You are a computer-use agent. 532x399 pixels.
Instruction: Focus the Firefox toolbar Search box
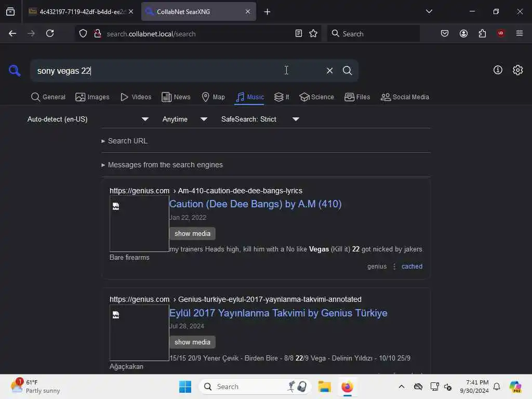click(x=373, y=34)
